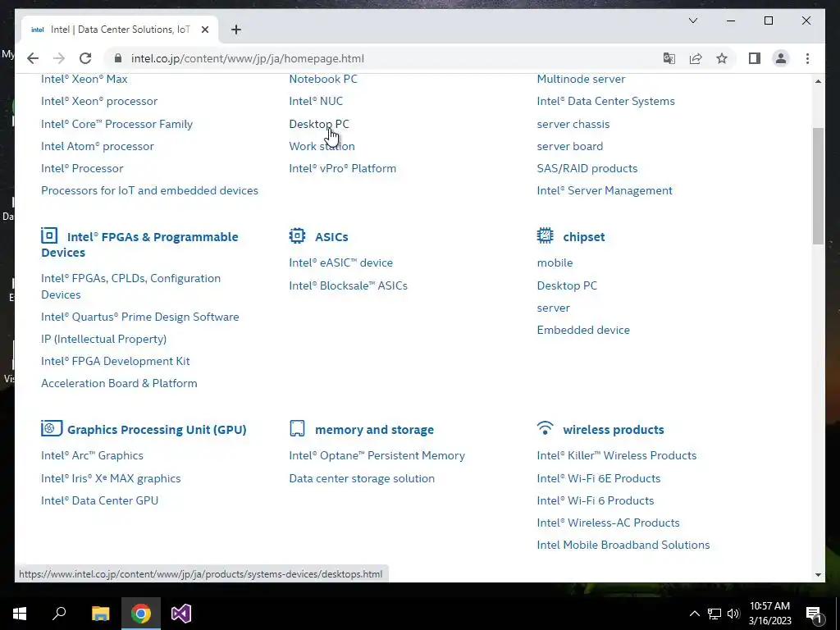Open Intel vPro Platform link

point(343,168)
